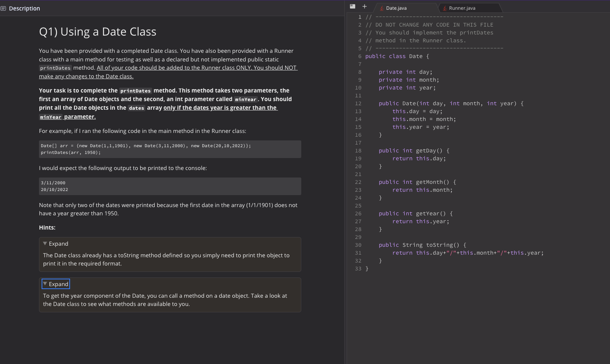
Task: Collapse the second Expand hint section
Action: pos(55,283)
